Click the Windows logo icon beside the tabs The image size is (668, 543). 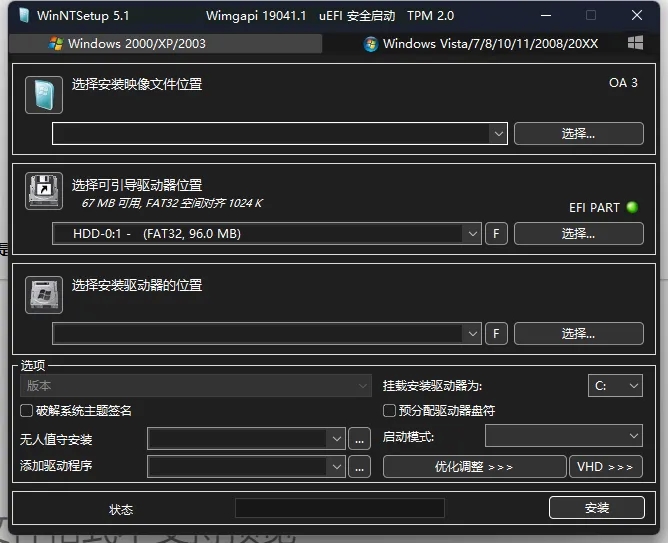click(x=635, y=43)
